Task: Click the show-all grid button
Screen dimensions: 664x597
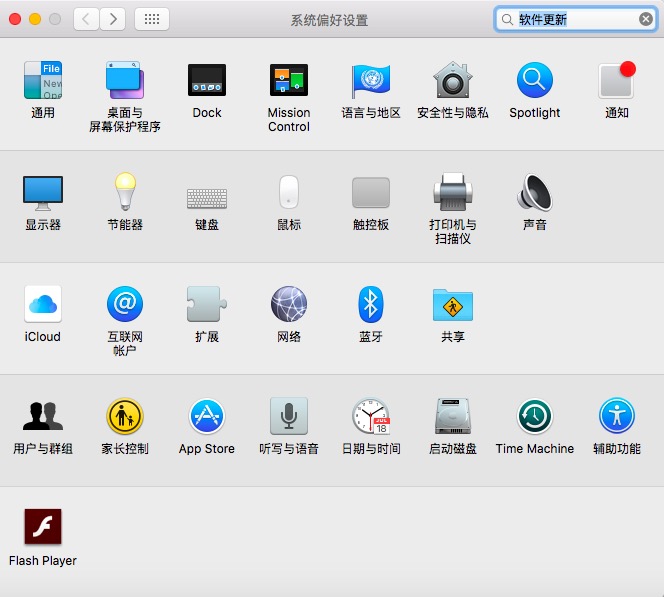Action: (x=152, y=19)
